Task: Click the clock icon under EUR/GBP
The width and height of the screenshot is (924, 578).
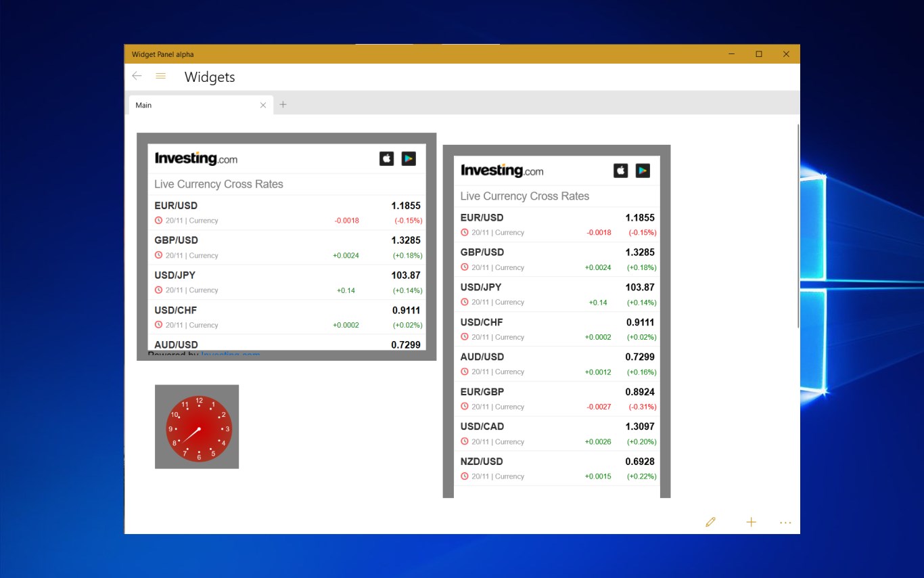Action: tap(465, 406)
